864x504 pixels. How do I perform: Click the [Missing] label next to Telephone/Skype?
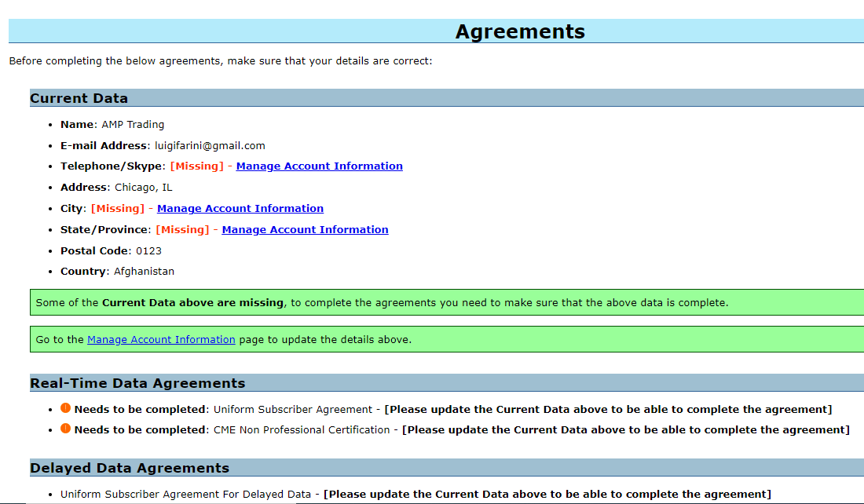point(196,166)
